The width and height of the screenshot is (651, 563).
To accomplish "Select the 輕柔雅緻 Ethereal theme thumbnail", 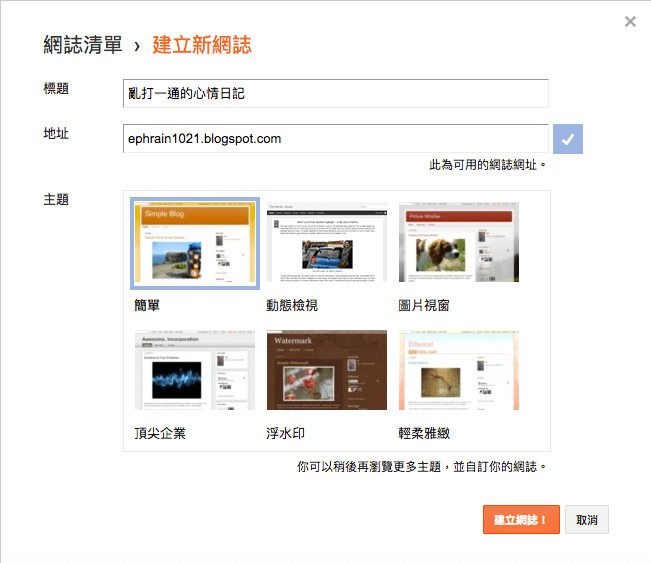I will pyautogui.click(x=459, y=370).
